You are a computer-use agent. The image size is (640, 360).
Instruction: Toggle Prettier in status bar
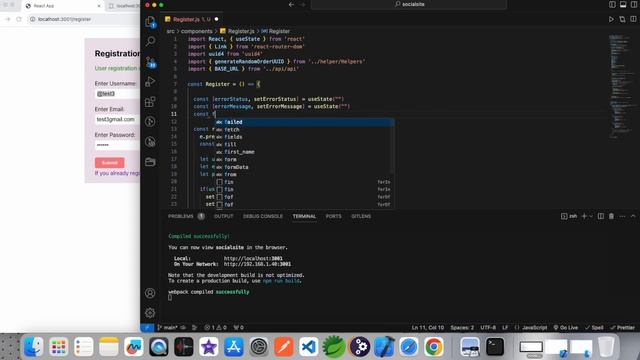click(x=622, y=327)
